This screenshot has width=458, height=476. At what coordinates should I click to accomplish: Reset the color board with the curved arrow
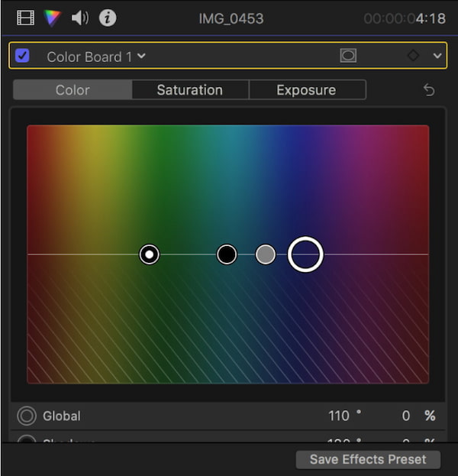[x=429, y=90]
